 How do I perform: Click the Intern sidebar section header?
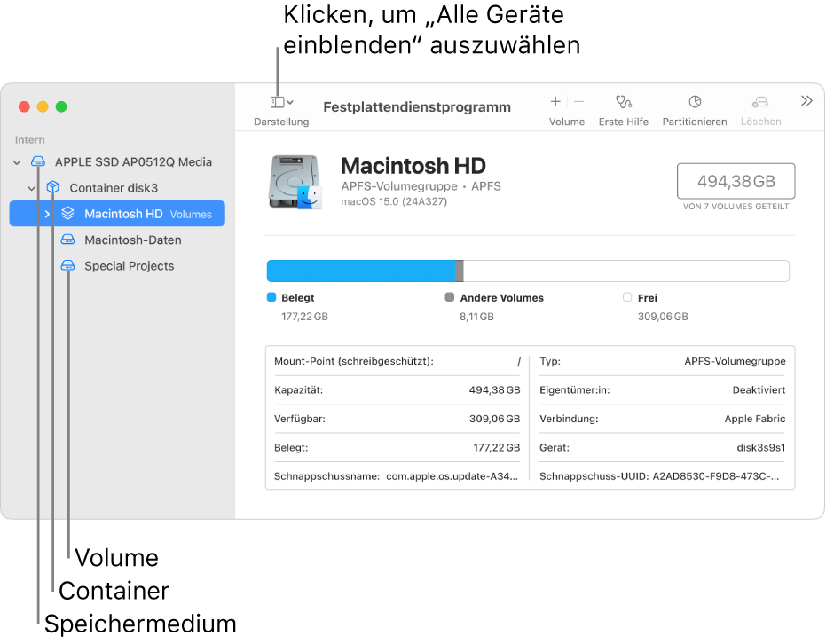pyautogui.click(x=29, y=140)
